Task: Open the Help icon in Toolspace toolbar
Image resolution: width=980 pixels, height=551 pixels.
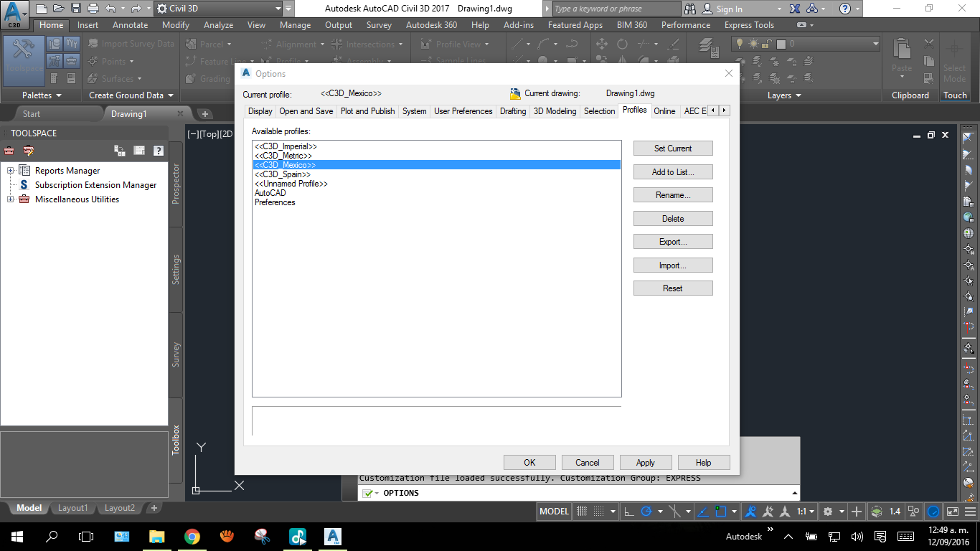Action: click(159, 151)
